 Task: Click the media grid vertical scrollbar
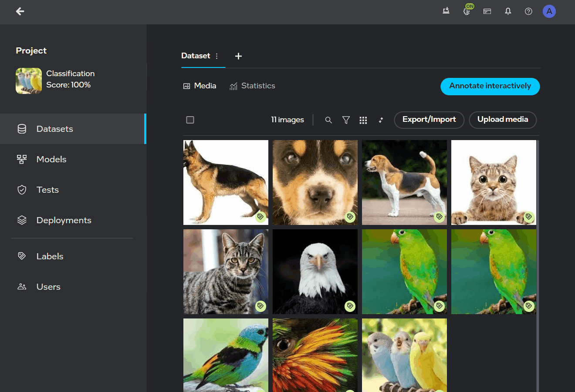tap(538, 266)
